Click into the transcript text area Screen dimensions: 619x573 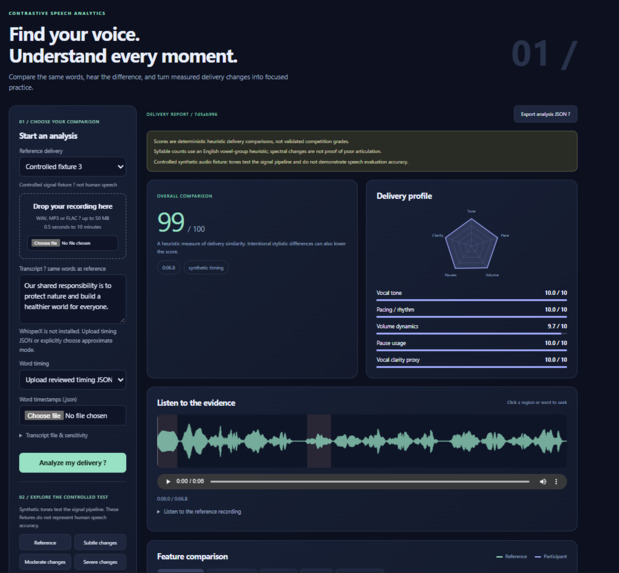click(x=73, y=299)
